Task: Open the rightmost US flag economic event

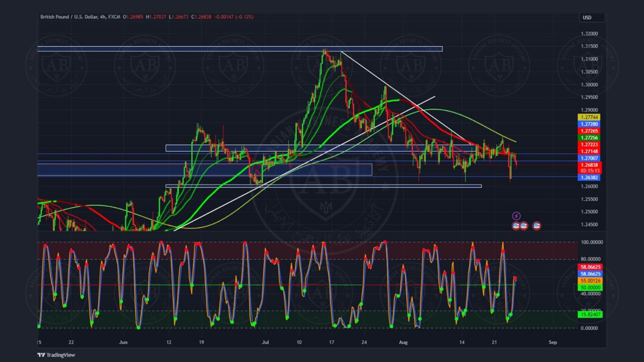Action: pyautogui.click(x=537, y=226)
